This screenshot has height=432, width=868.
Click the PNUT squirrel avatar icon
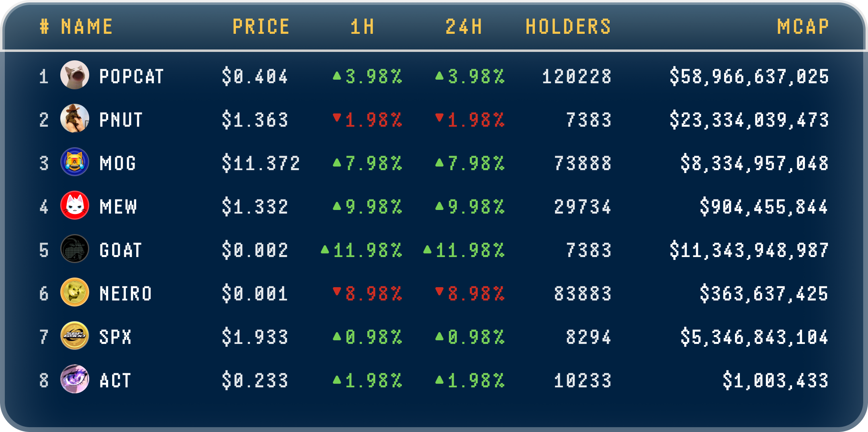point(75,118)
